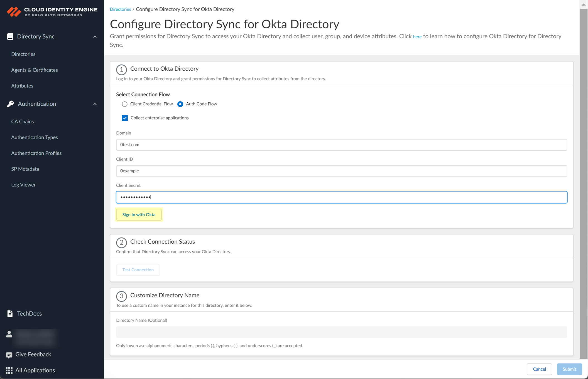
Task: Click the All Applications grid icon
Action: click(9, 370)
